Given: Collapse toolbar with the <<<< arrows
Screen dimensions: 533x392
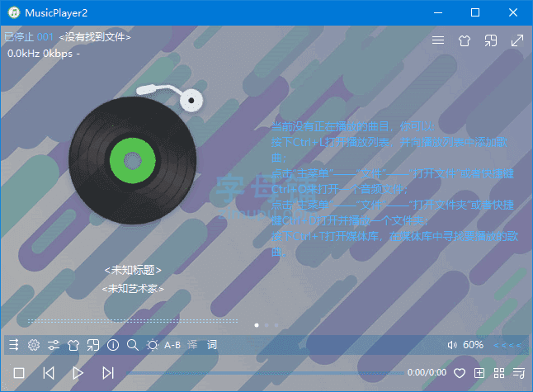Looking at the screenshot, I should coord(507,345).
